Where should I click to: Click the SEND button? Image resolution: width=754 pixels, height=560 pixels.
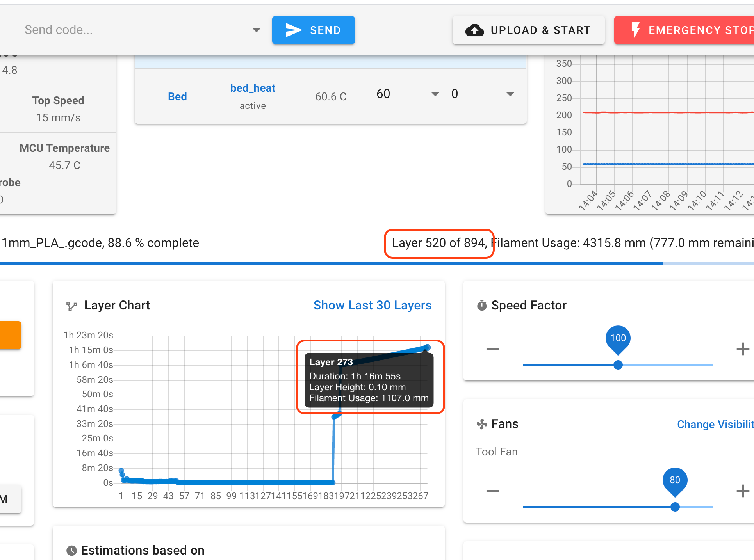coord(313,30)
